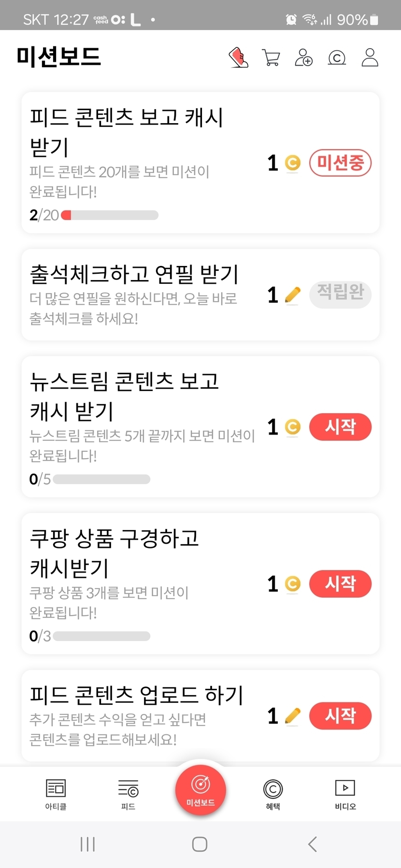The height and width of the screenshot is (868, 401).
Task: Tap the invite friend icon
Action: point(303,57)
